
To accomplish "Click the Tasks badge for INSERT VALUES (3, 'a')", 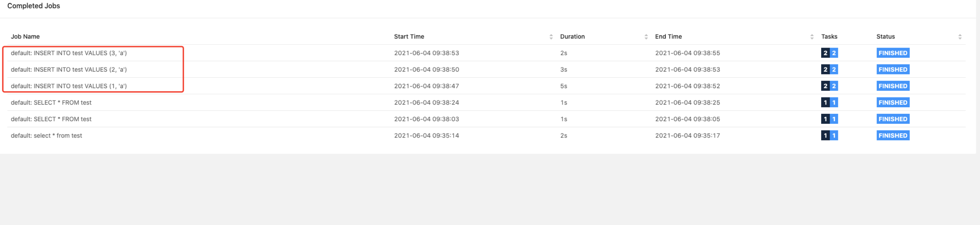I will point(830,53).
